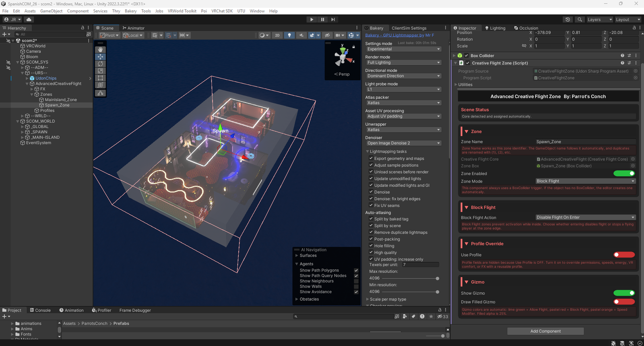The image size is (644, 346).
Task: Disable the Zone Enabled toggle
Action: 624,174
